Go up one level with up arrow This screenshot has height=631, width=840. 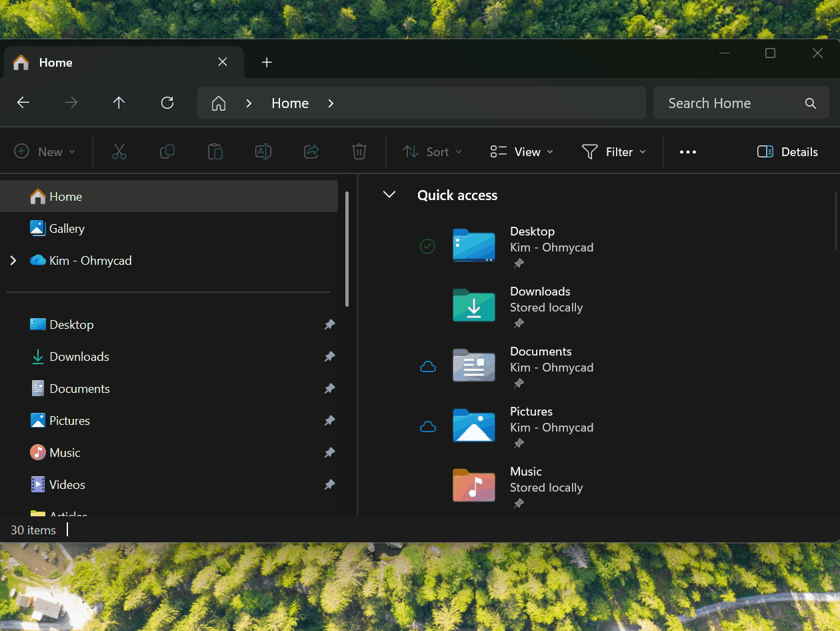tap(119, 103)
